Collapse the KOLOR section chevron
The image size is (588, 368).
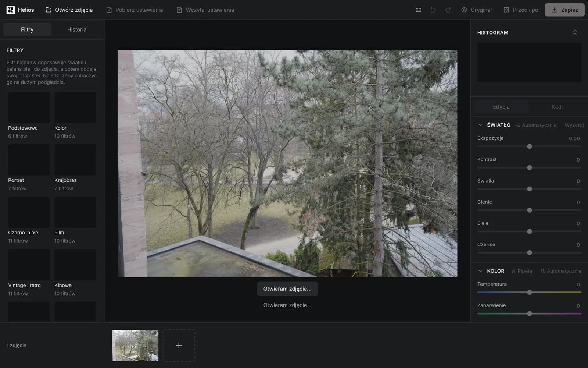point(480,271)
